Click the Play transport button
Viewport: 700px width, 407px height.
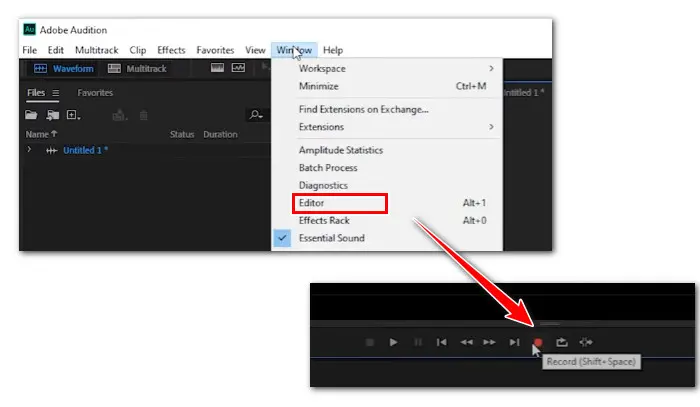coord(393,342)
